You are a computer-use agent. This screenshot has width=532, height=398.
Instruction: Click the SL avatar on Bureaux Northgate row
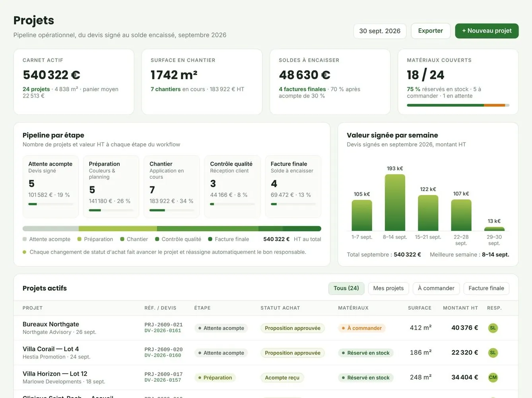493,328
